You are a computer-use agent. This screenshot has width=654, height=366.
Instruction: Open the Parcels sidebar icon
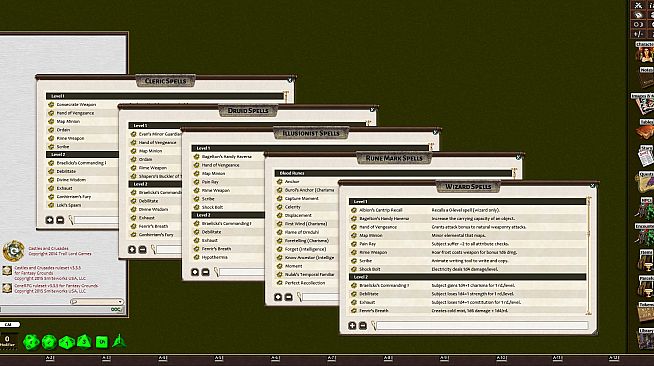tap(646, 286)
